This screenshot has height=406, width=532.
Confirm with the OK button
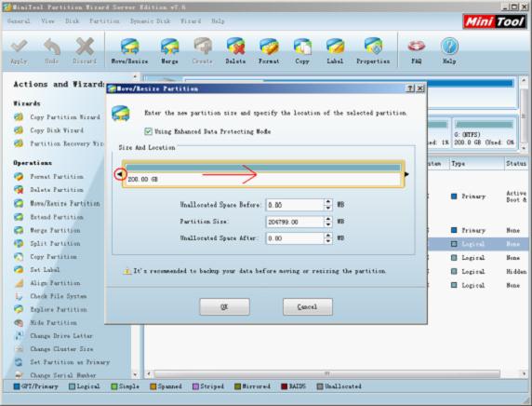[x=224, y=306]
